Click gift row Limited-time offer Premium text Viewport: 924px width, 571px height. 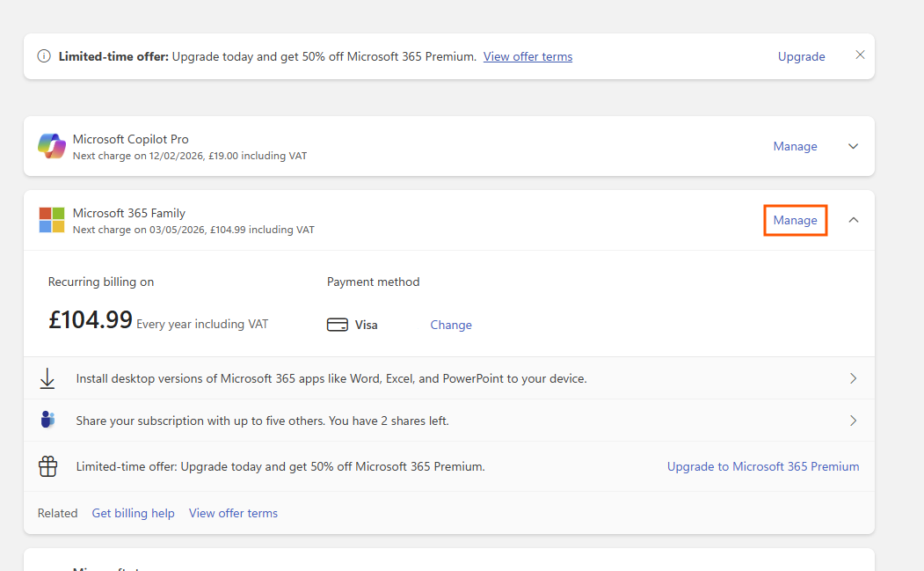coord(280,466)
